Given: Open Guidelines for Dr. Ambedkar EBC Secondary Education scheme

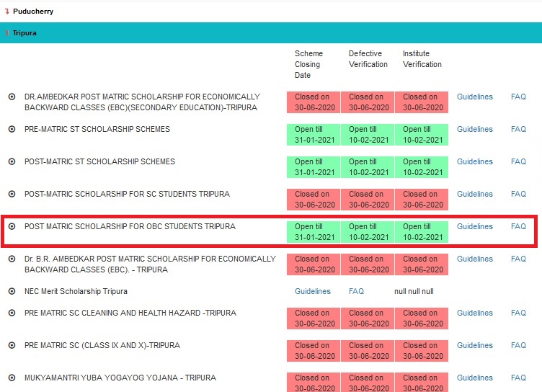Looking at the screenshot, I should [x=474, y=97].
